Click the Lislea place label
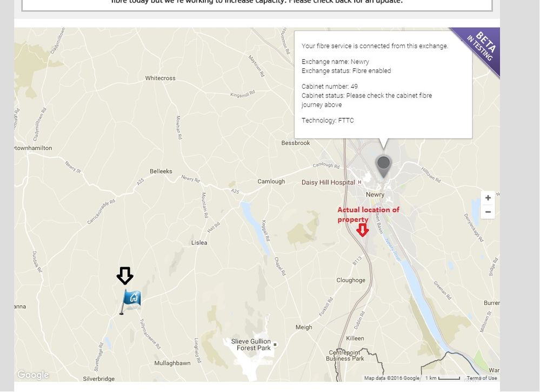The image size is (540, 392). 199,243
